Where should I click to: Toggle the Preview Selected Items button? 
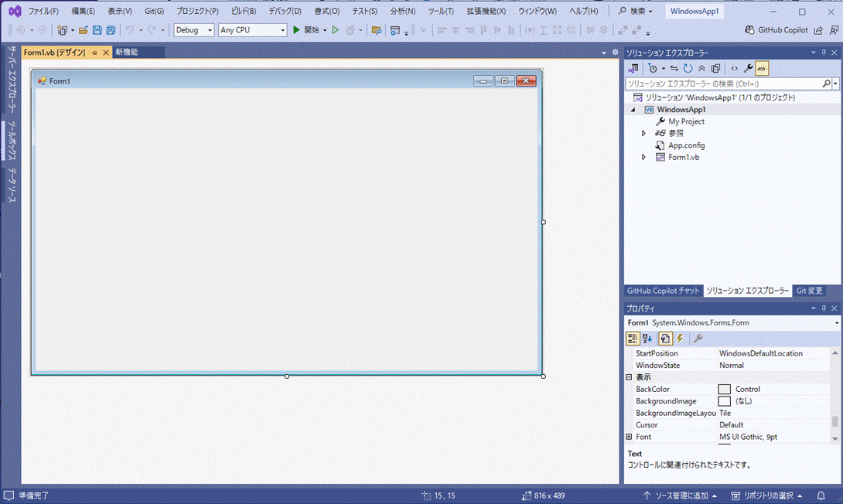762,69
